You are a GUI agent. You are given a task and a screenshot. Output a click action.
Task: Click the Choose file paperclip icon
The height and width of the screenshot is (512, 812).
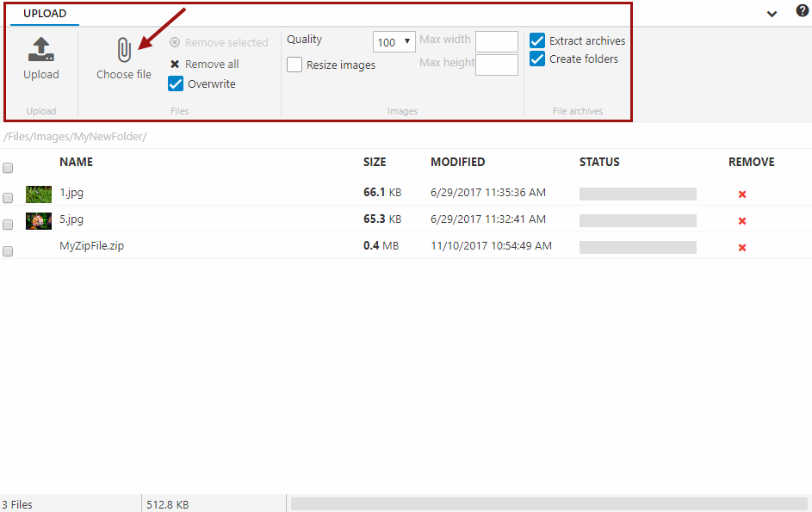coord(124,50)
